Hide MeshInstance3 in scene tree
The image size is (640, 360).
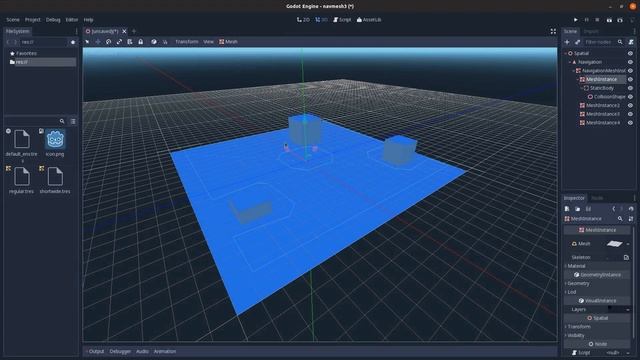tap(630, 114)
